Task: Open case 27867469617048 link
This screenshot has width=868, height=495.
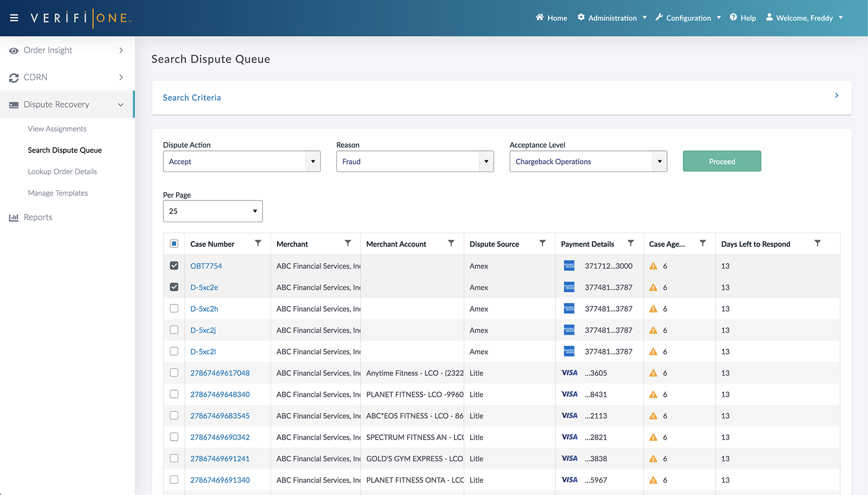Action: 220,373
